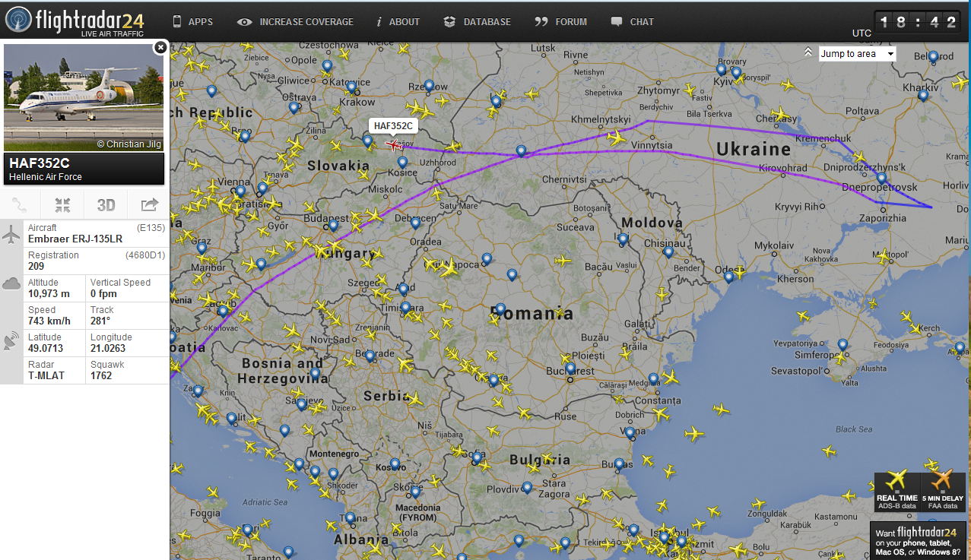Viewport: 971px width, 560px height.
Task: Collapse the double-chevron beside Jump to area
Action: tap(808, 52)
